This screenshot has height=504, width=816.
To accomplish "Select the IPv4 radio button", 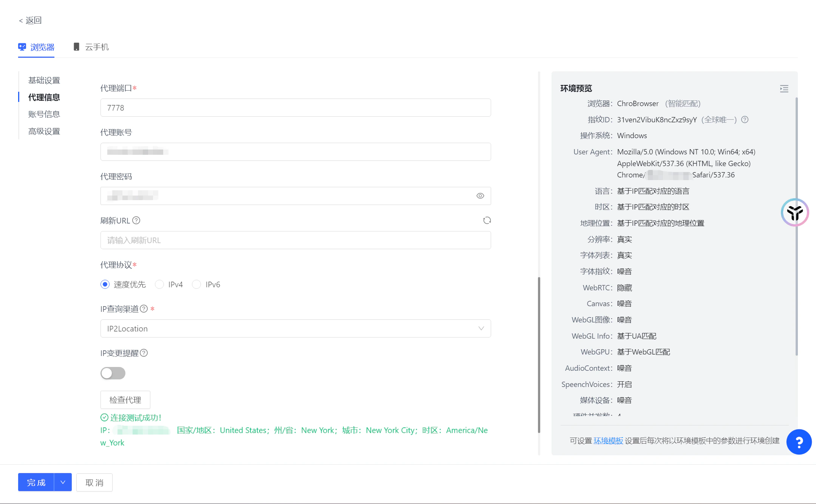I will coord(159,285).
